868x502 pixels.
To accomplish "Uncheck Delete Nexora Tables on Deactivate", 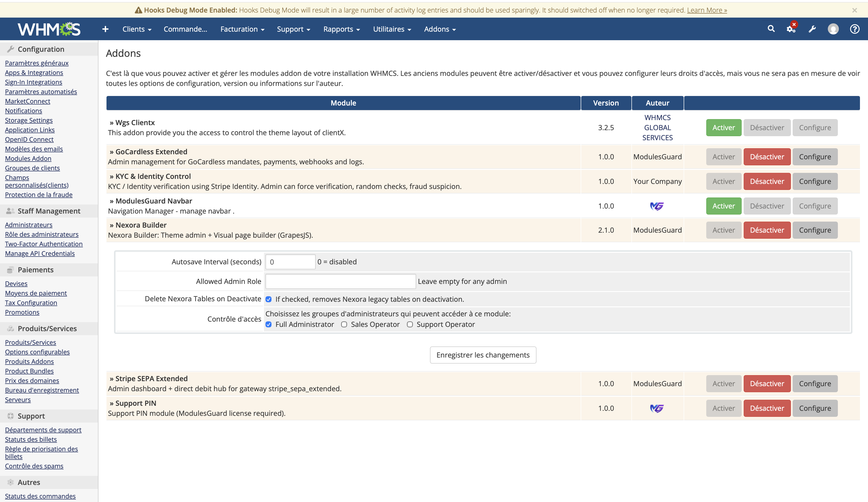I will pyautogui.click(x=269, y=299).
